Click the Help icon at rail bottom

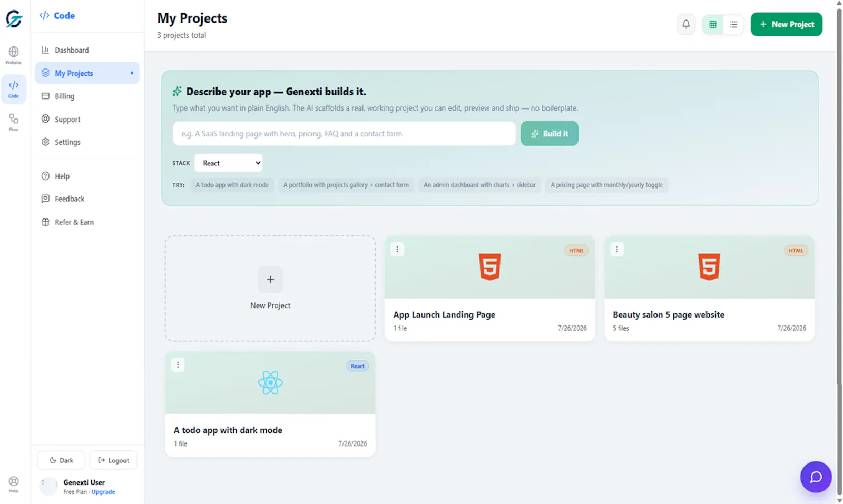tap(14, 484)
